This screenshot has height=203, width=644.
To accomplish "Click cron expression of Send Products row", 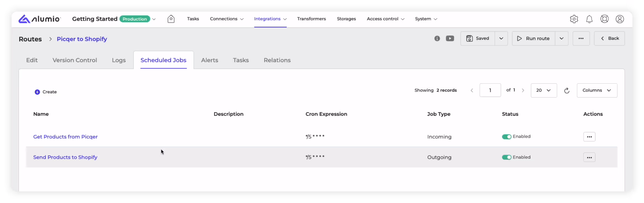I will click(315, 157).
